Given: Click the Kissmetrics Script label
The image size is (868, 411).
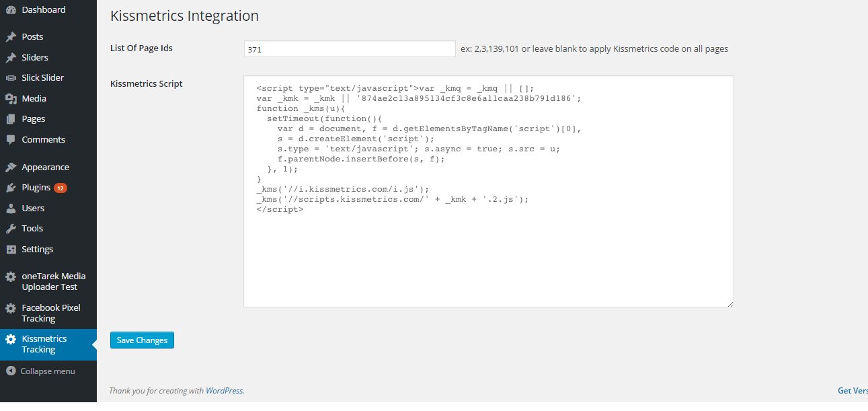Looking at the screenshot, I should tap(147, 84).
